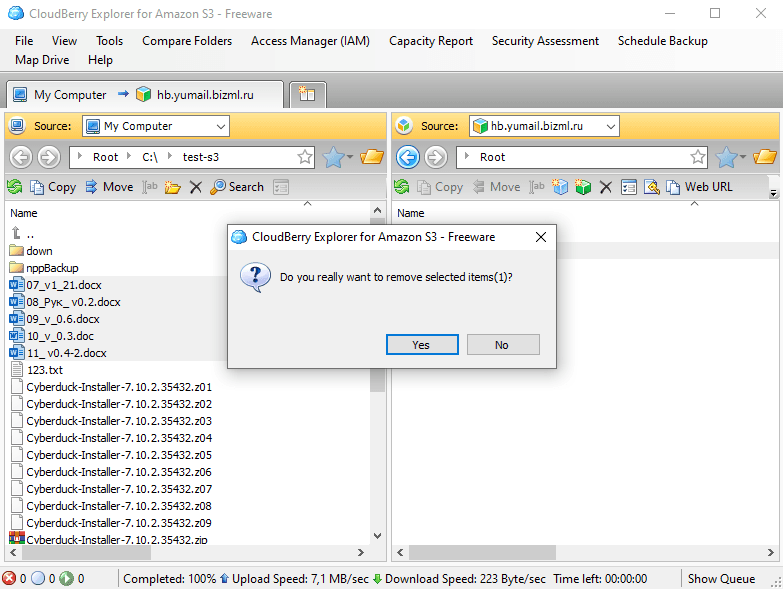Click the left pane delete X icon

pos(196,187)
